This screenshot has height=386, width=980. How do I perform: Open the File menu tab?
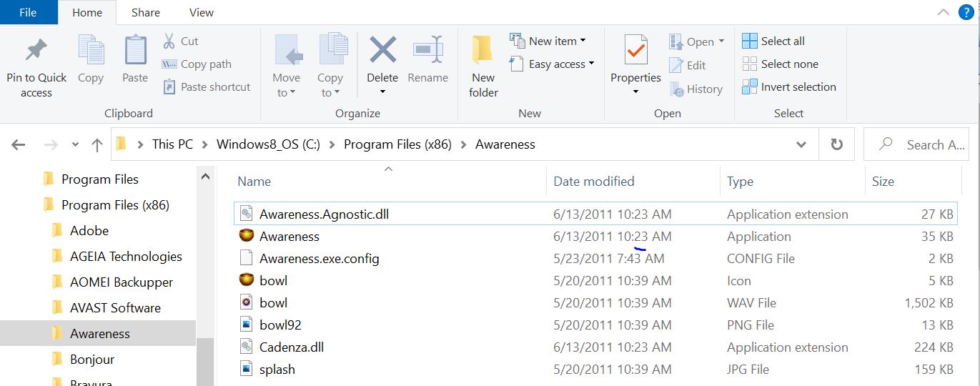point(28,12)
